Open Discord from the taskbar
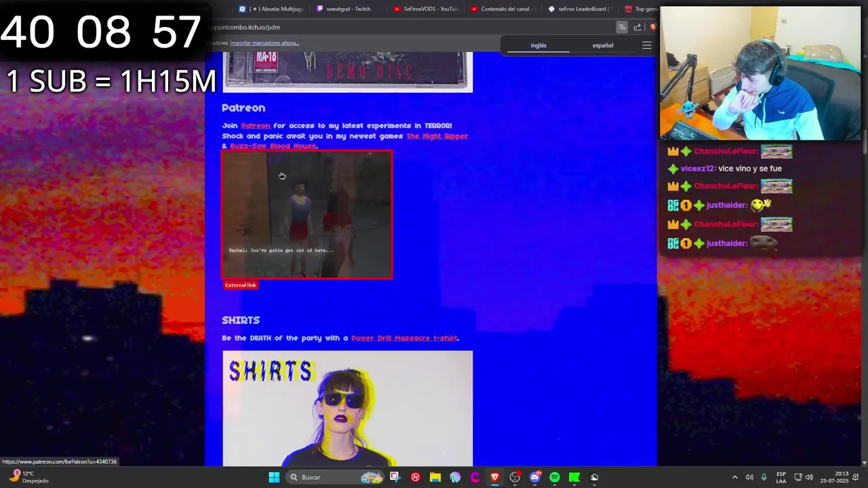 (535, 477)
